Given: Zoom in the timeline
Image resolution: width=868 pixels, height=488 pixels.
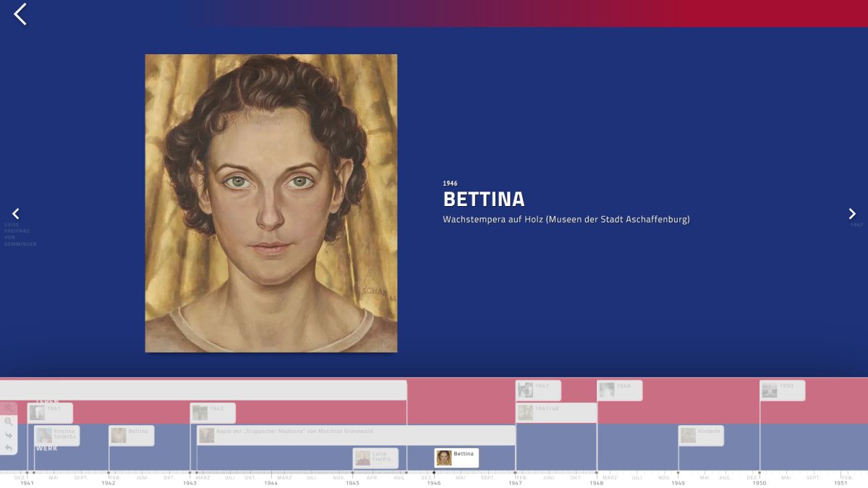Looking at the screenshot, I should (x=9, y=408).
